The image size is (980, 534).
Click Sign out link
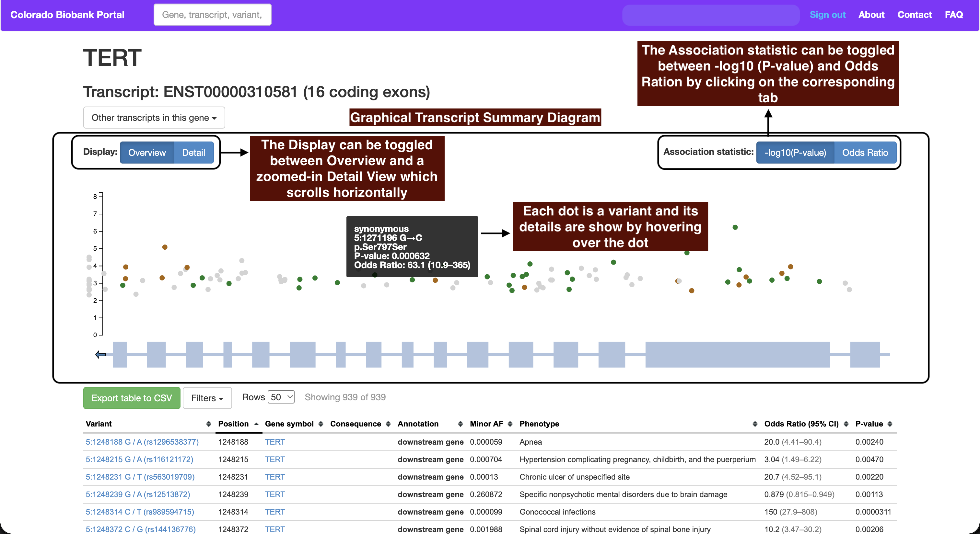pos(827,15)
